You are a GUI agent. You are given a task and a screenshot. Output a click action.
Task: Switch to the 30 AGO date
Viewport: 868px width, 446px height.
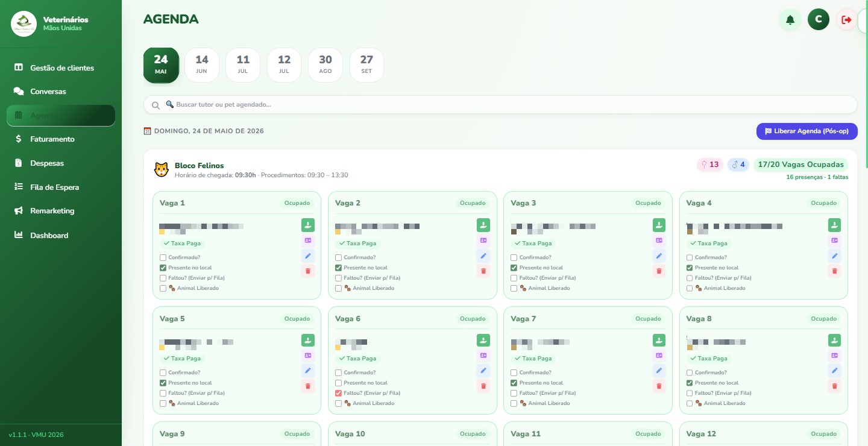tap(325, 65)
